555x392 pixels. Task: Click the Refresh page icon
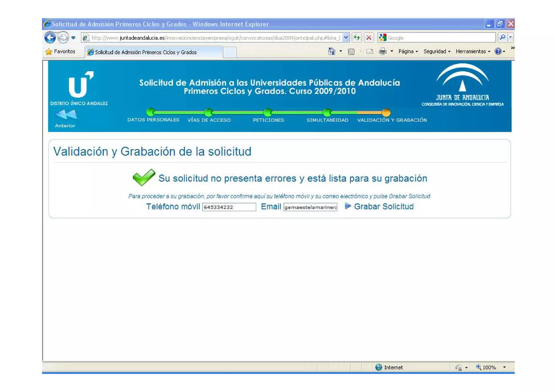[x=357, y=38]
